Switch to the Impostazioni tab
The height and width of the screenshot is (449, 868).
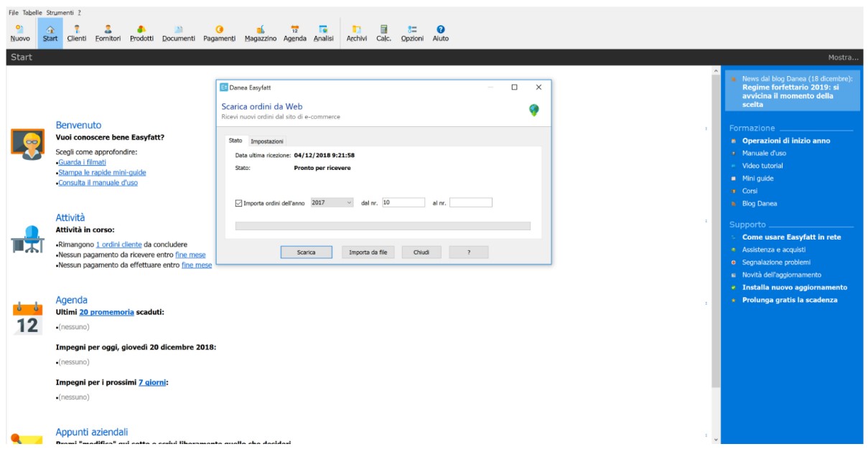pyautogui.click(x=267, y=141)
